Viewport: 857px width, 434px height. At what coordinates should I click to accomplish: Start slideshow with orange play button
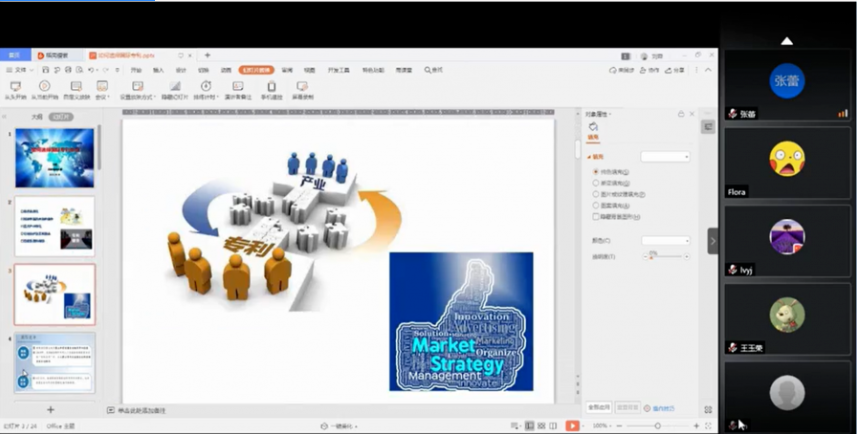click(572, 426)
